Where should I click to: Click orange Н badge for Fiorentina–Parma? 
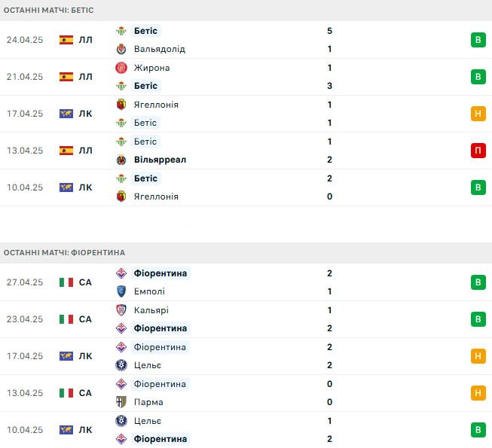[478, 393]
